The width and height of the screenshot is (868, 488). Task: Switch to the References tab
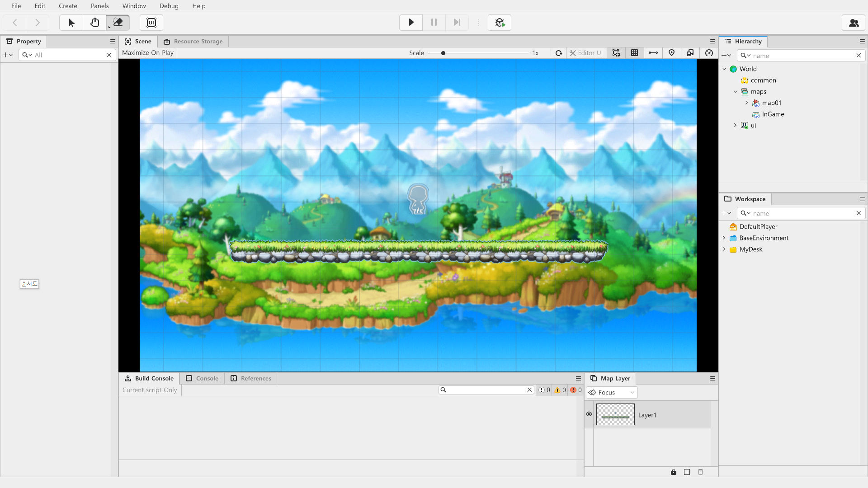[x=251, y=378]
